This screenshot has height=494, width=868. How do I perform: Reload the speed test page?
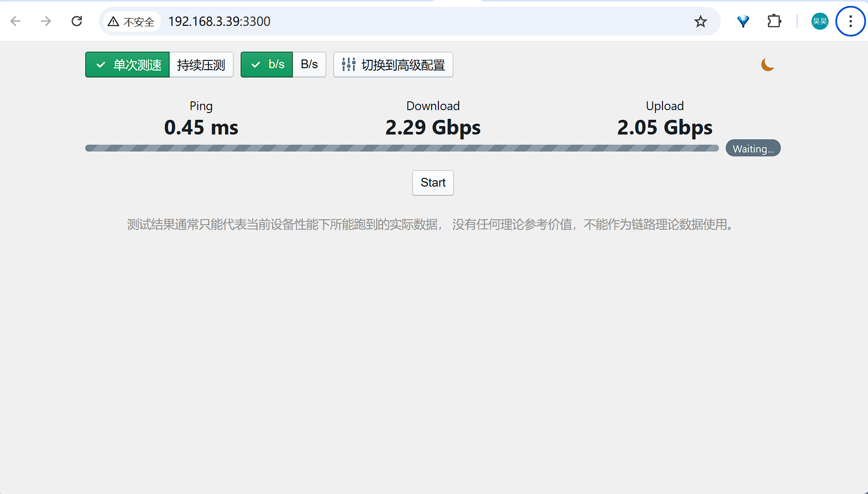pyautogui.click(x=76, y=21)
